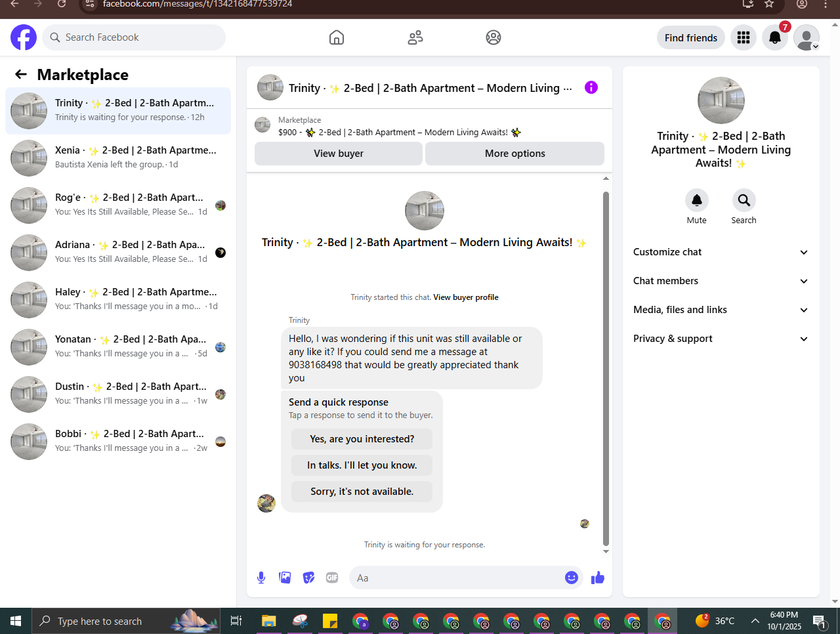Image resolution: width=840 pixels, height=634 pixels.
Task: Mute the Trinity conversation
Action: click(697, 200)
